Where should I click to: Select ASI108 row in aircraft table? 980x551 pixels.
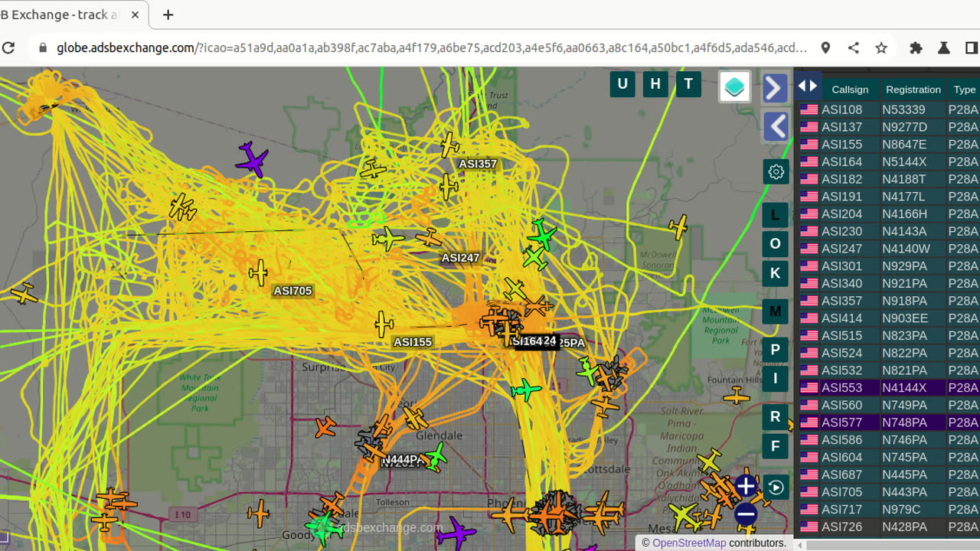[x=888, y=109]
